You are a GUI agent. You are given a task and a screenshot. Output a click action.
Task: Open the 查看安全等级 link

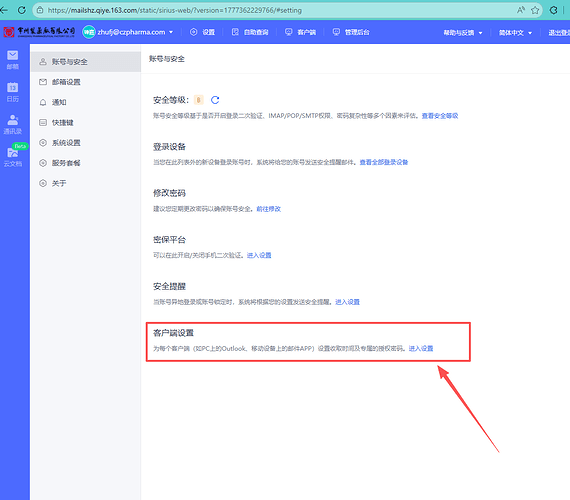pyautogui.click(x=440, y=116)
